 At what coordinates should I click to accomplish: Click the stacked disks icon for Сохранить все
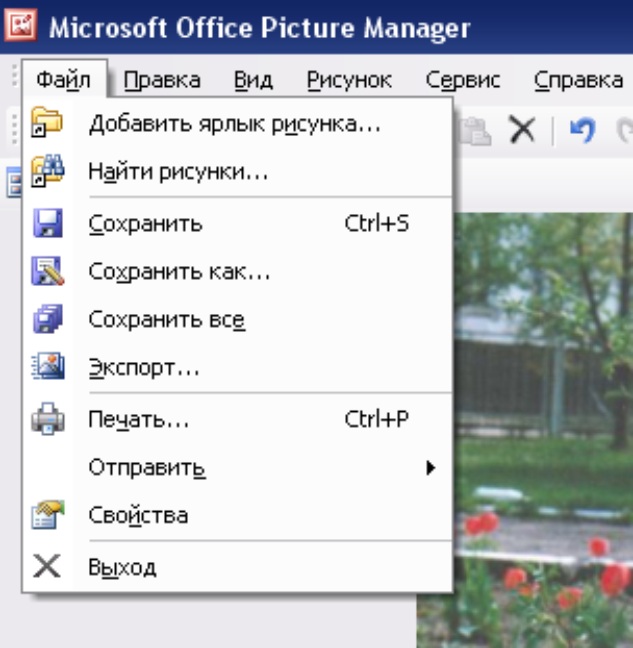tap(48, 319)
